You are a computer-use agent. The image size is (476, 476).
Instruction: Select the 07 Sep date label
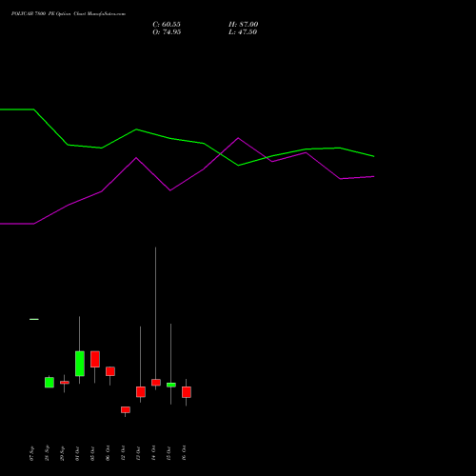(x=31, y=453)
